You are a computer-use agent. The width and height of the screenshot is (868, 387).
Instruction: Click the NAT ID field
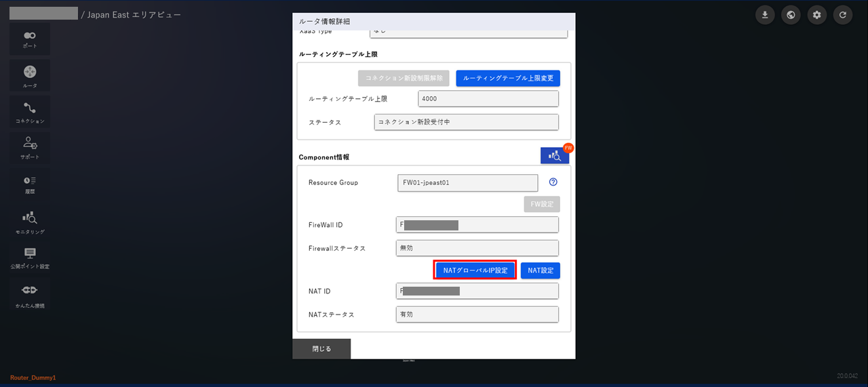pyautogui.click(x=477, y=291)
